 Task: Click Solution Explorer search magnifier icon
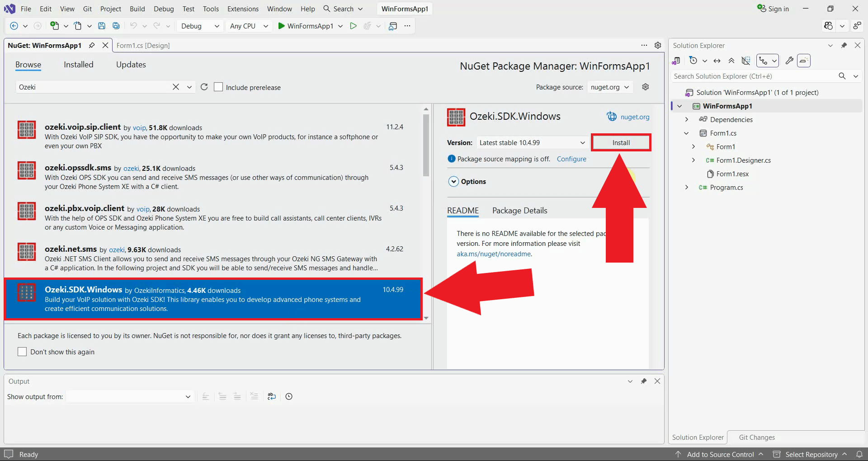point(842,76)
